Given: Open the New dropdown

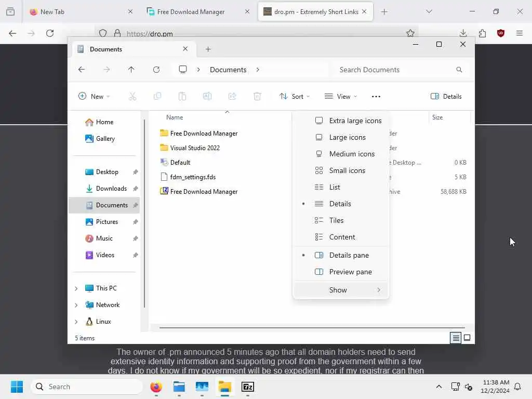Looking at the screenshot, I should 95,97.
